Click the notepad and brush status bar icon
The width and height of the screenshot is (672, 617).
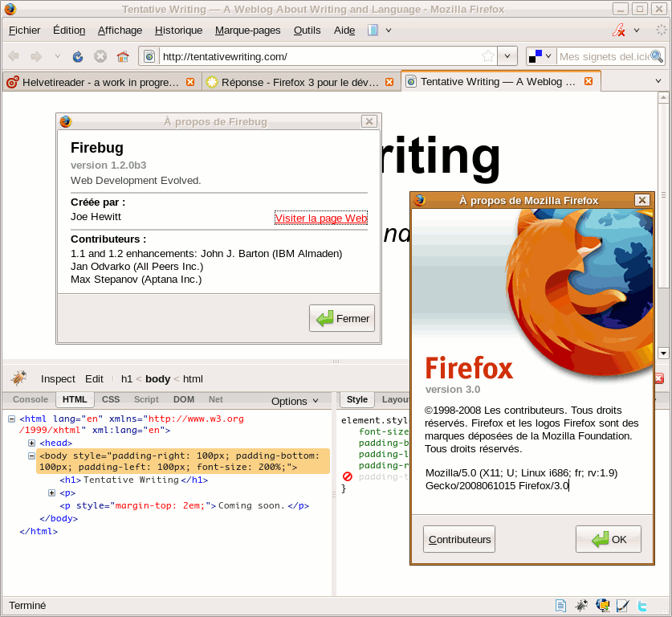[622, 606]
